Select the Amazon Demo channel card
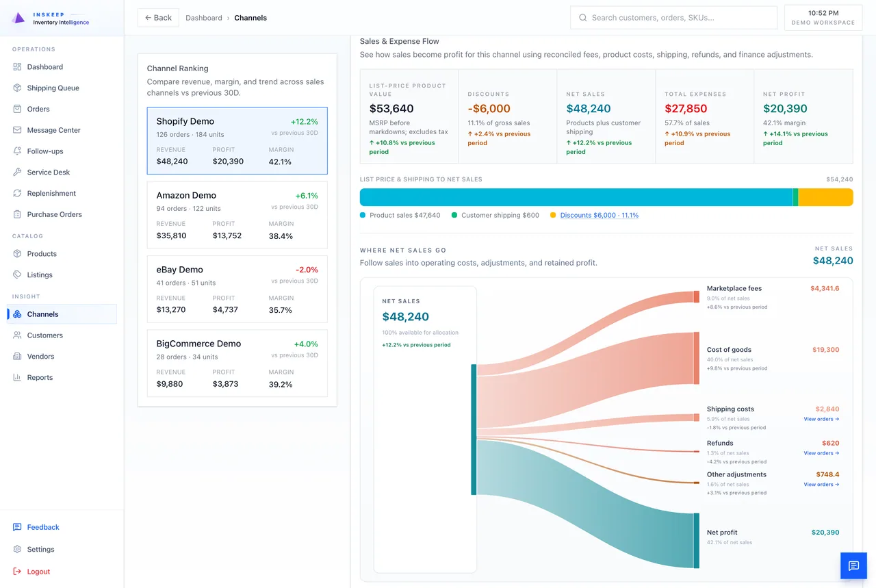The height and width of the screenshot is (588, 876). 237,215
